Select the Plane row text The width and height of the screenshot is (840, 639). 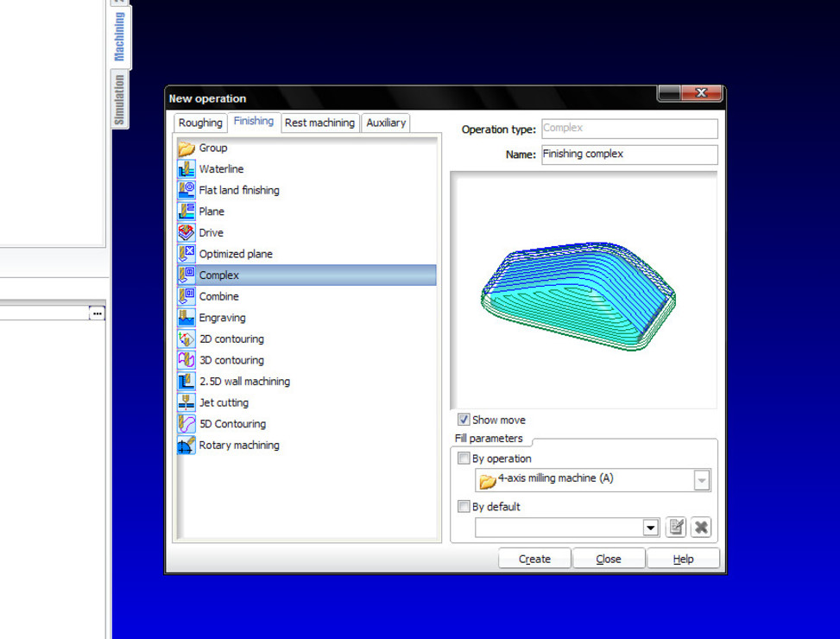click(212, 212)
